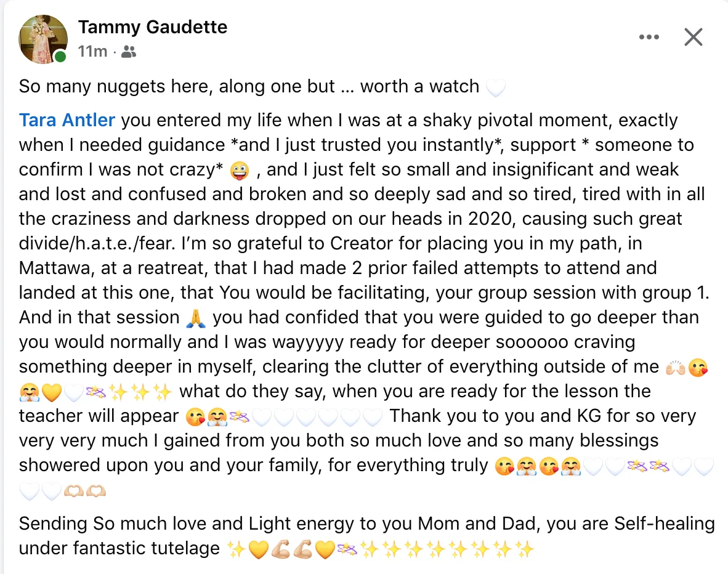Click the zany face emoji after 'not crazy*'
The width and height of the screenshot is (728, 574).
coord(240,171)
